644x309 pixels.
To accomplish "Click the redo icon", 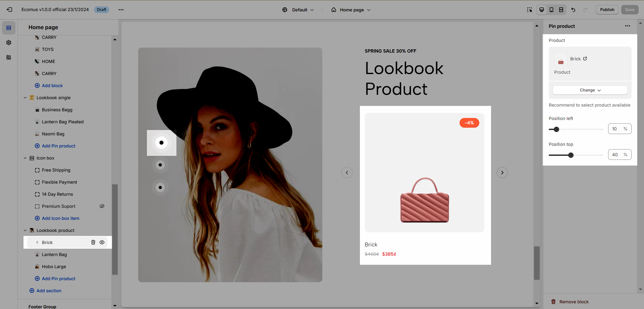I will [585, 10].
